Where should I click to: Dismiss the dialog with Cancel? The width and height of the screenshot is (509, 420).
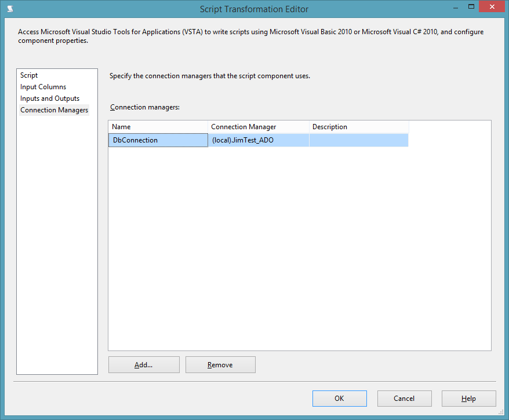coord(404,398)
